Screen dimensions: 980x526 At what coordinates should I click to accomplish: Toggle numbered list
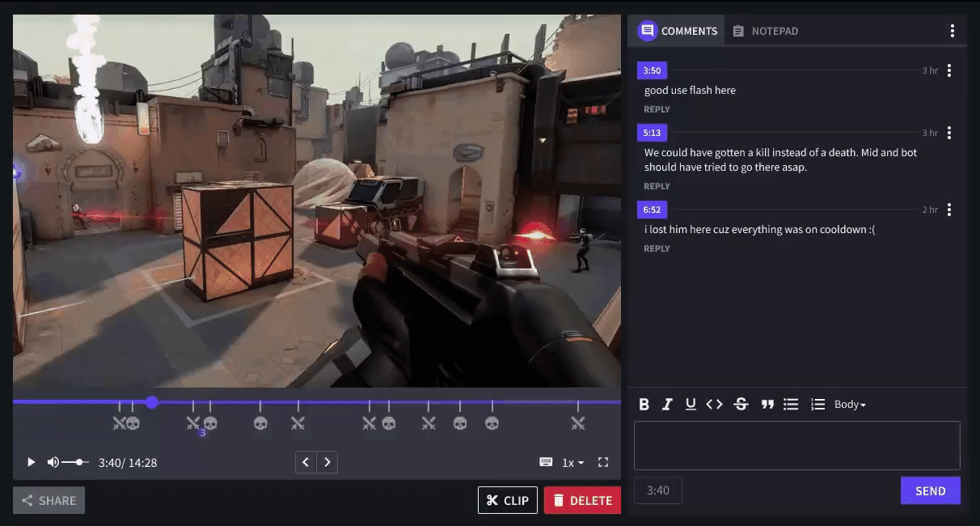pyautogui.click(x=817, y=405)
